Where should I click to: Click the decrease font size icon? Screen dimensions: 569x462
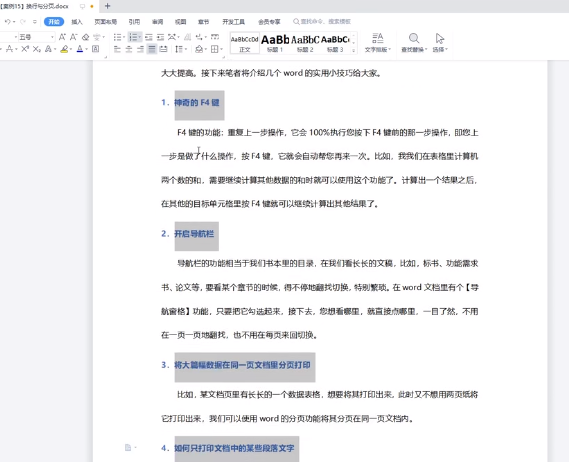[74, 37]
